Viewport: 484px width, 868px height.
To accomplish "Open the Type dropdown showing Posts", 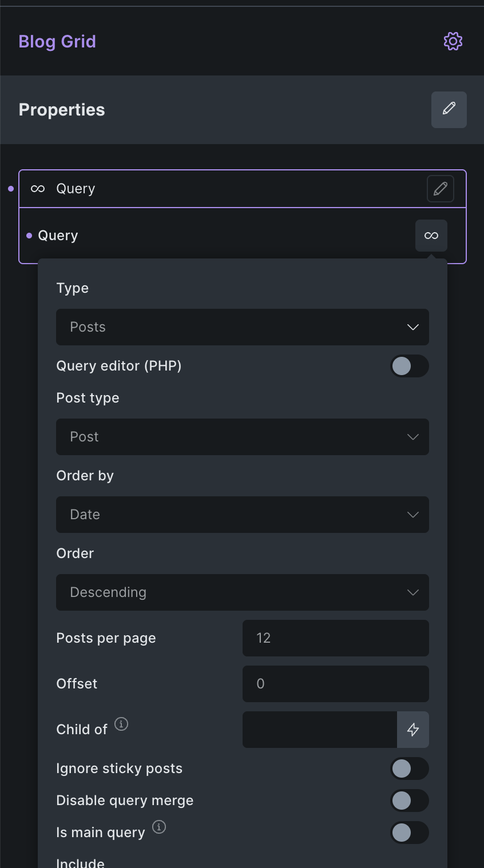I will point(242,327).
